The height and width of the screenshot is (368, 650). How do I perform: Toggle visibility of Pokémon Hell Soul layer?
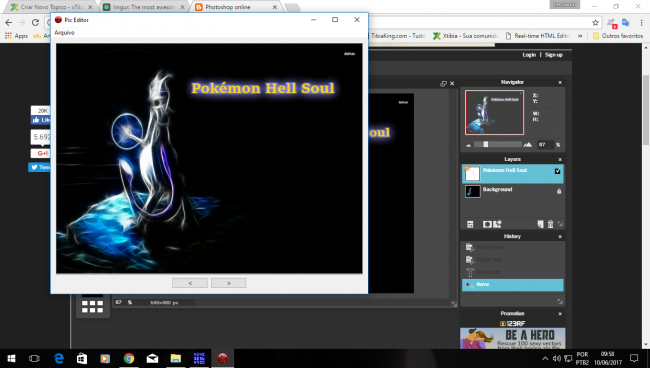pyautogui.click(x=558, y=171)
